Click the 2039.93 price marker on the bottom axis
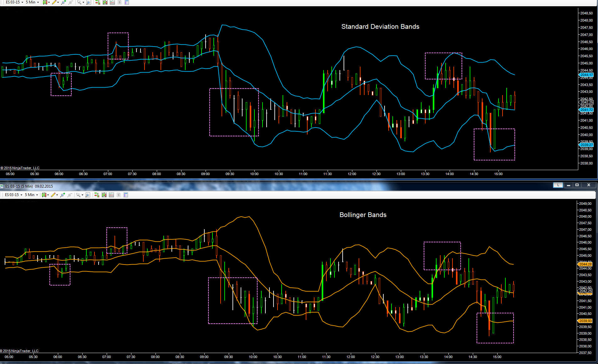598x364 pixels. [x=585, y=321]
